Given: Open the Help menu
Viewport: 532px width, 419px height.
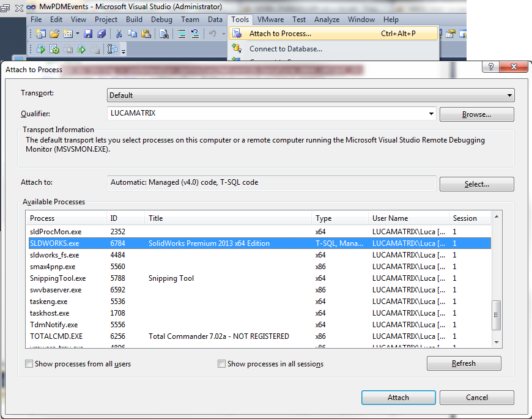Looking at the screenshot, I should pyautogui.click(x=391, y=20).
